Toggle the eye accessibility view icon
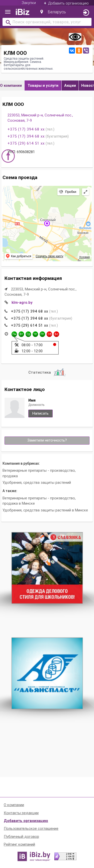Viewport: 94px width, 868px height. [75, 37]
